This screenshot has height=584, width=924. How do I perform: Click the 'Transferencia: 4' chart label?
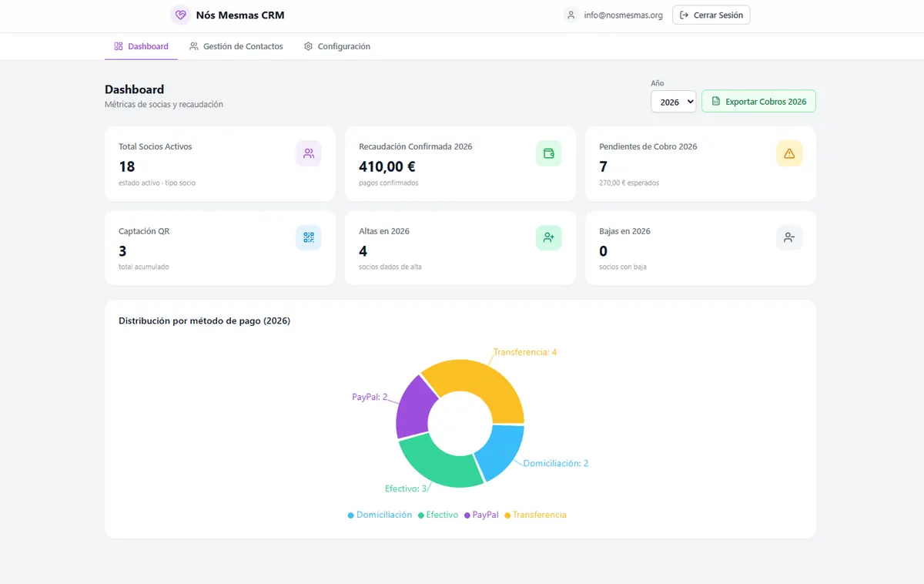coord(525,352)
